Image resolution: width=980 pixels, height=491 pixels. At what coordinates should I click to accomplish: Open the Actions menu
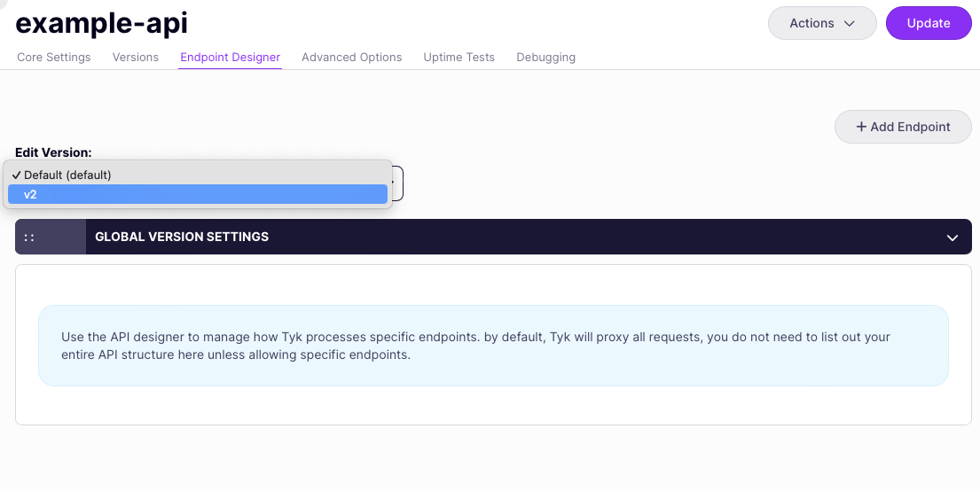821,24
